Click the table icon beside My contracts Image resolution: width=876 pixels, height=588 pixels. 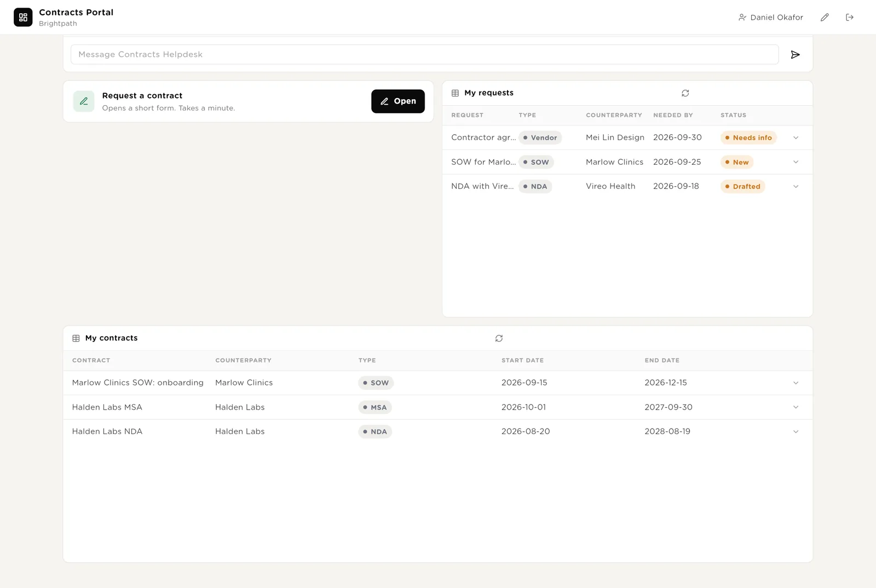coord(76,338)
